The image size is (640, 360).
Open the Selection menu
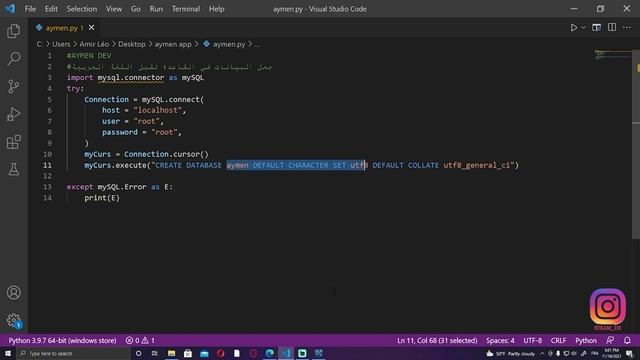[x=82, y=9]
